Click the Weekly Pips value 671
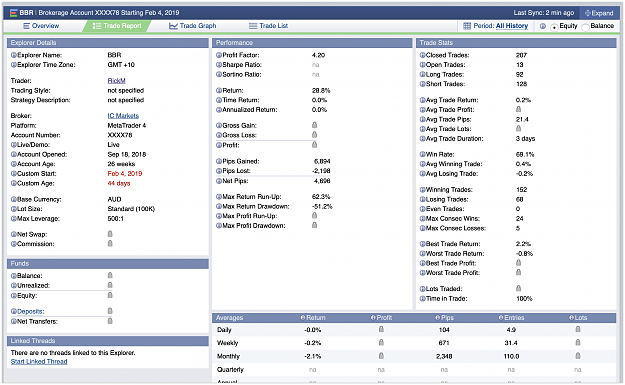The width and height of the screenshot is (625, 385). tap(444, 343)
